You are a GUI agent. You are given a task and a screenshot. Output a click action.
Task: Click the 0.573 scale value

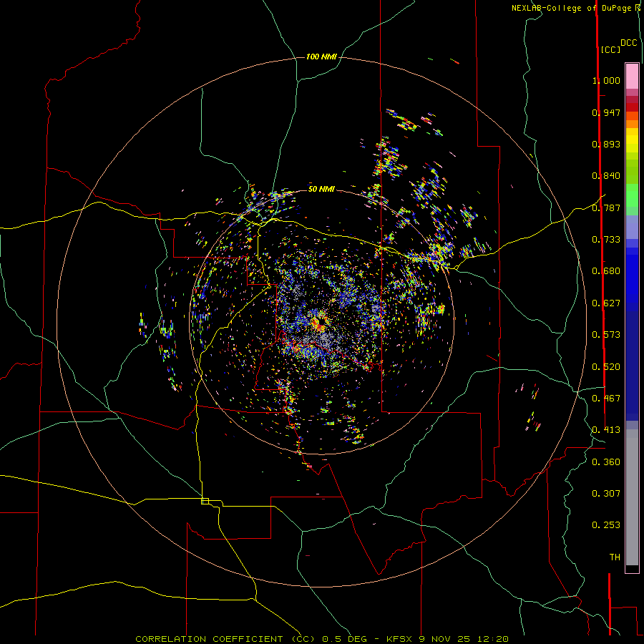pos(606,335)
